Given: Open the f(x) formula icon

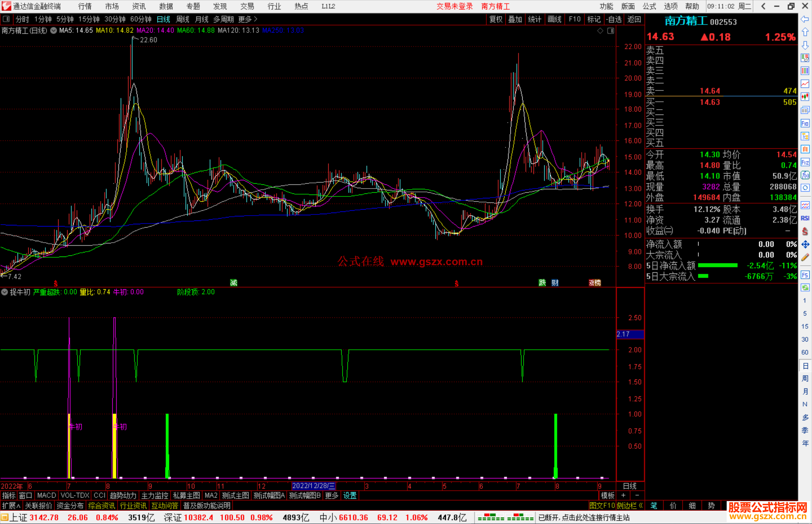Looking at the screenshot, I should (x=805, y=175).
